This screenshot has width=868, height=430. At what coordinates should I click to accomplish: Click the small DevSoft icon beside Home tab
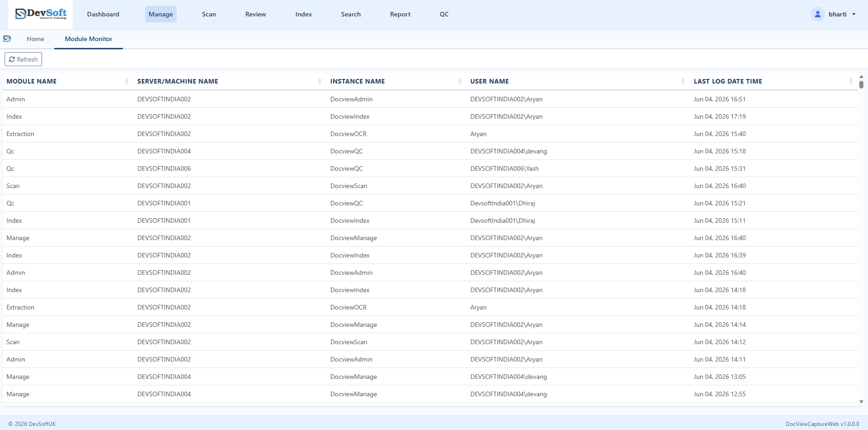coord(7,39)
